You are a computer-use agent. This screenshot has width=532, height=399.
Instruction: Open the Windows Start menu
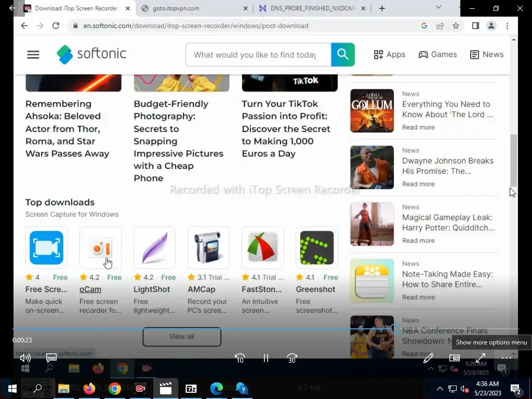[x=12, y=389]
